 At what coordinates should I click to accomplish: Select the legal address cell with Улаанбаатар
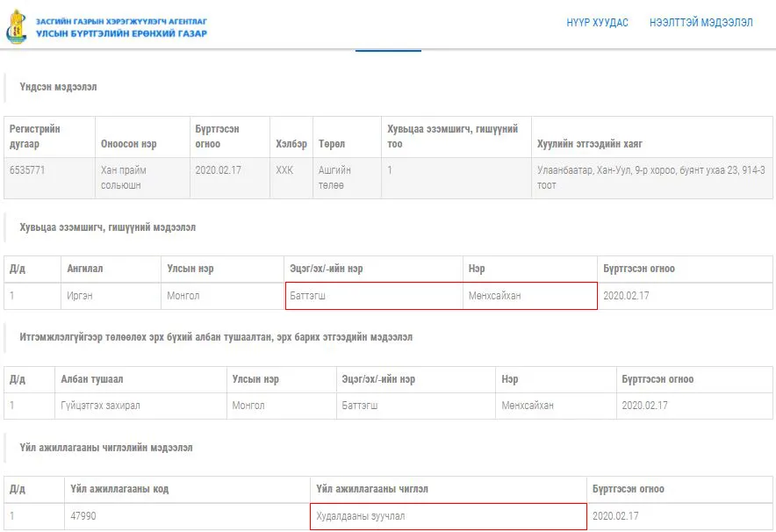[651, 178]
